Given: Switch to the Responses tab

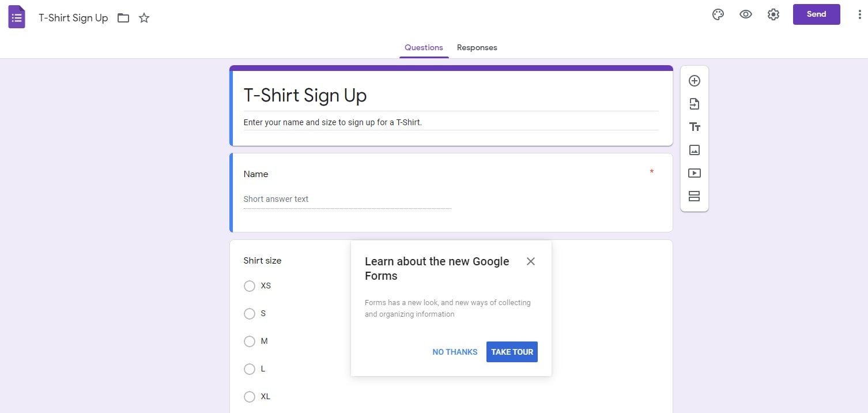Looking at the screenshot, I should pos(477,48).
